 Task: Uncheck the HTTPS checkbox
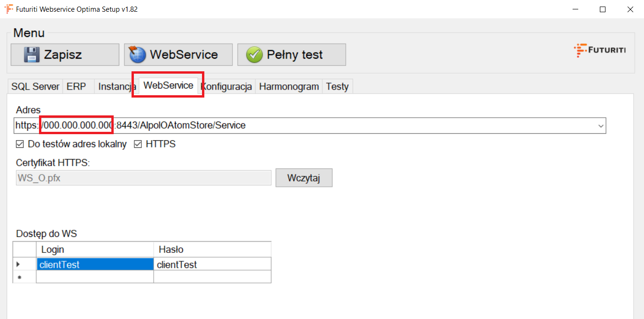tap(138, 144)
